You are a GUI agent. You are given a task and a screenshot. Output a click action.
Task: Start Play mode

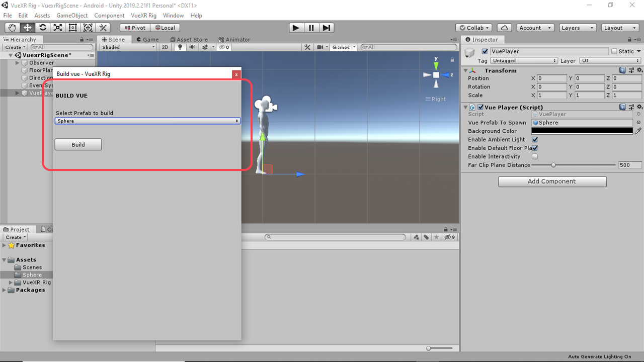[x=296, y=28]
